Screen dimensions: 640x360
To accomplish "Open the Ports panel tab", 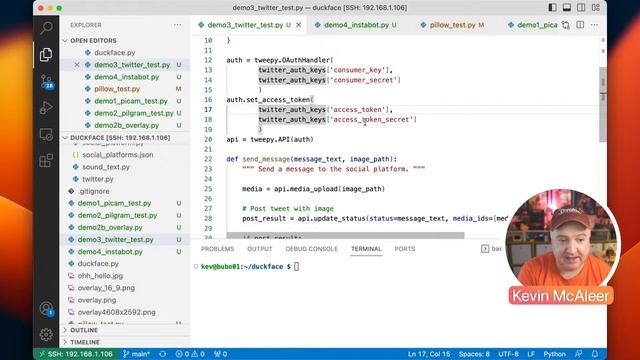I will 404,249.
